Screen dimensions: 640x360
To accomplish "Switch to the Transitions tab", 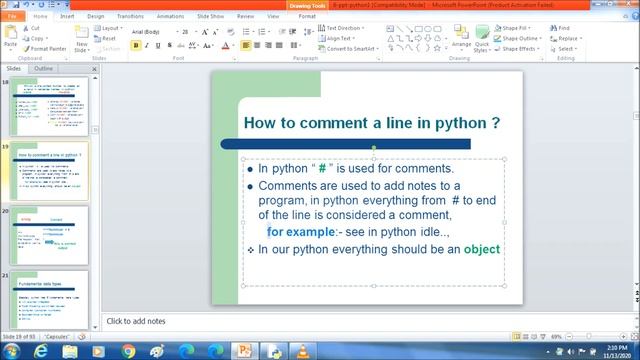I will pyautogui.click(x=130, y=16).
